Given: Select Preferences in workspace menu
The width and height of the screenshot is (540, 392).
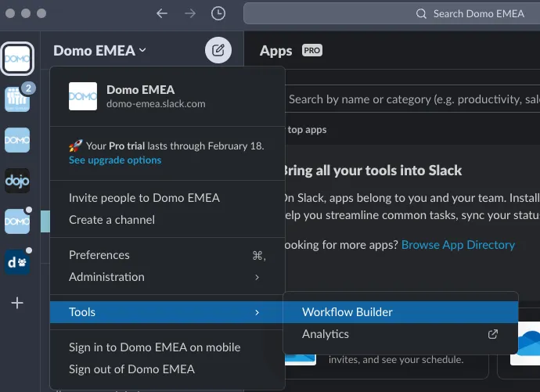Looking at the screenshot, I should click(99, 255).
